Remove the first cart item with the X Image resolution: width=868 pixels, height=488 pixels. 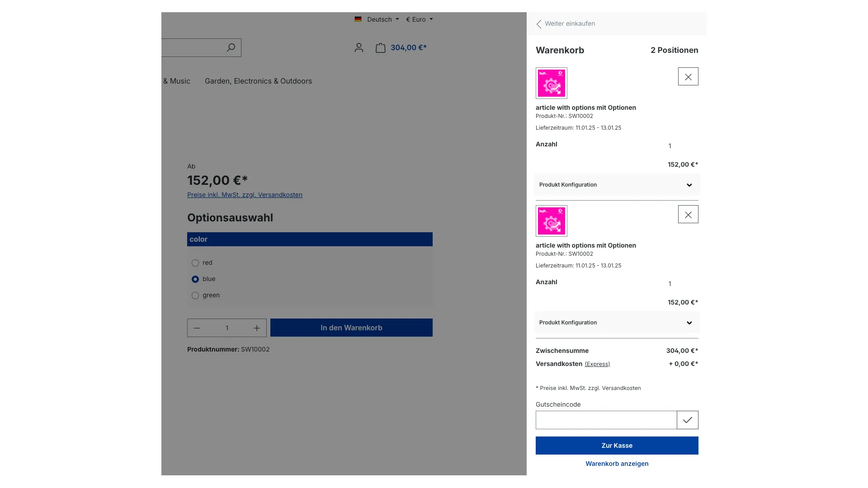[688, 76]
